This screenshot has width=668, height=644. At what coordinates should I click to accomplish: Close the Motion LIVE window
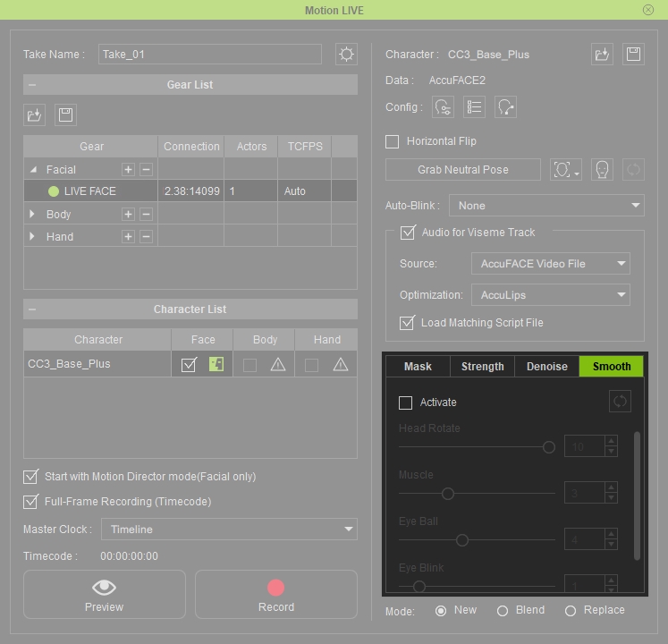click(x=648, y=10)
